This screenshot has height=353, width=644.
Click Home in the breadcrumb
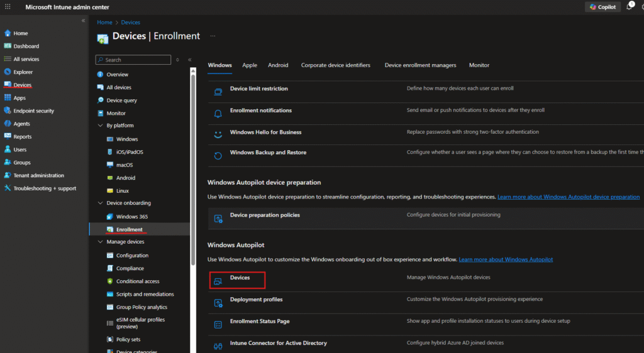click(104, 23)
